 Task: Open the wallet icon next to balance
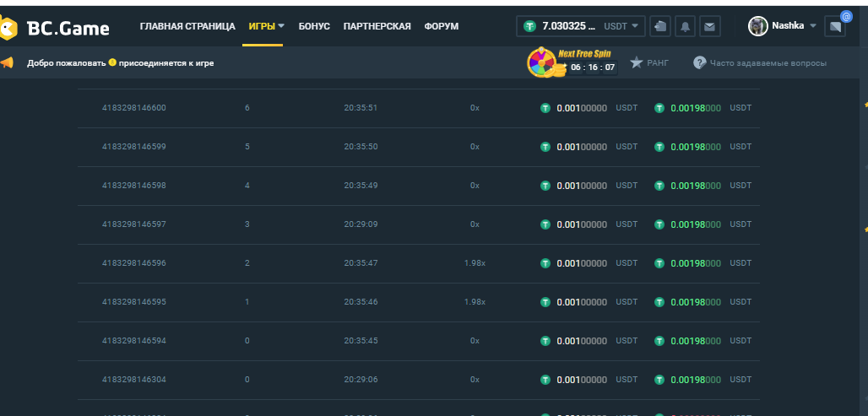coord(660,27)
